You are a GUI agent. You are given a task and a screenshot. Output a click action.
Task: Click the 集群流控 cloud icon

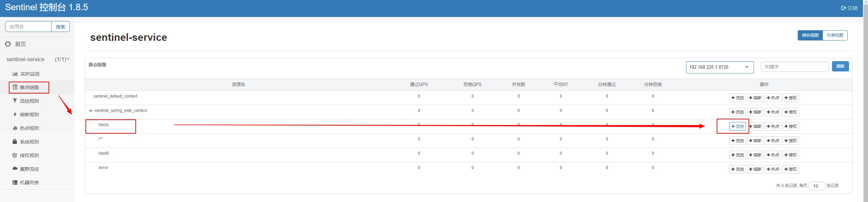[15, 169]
